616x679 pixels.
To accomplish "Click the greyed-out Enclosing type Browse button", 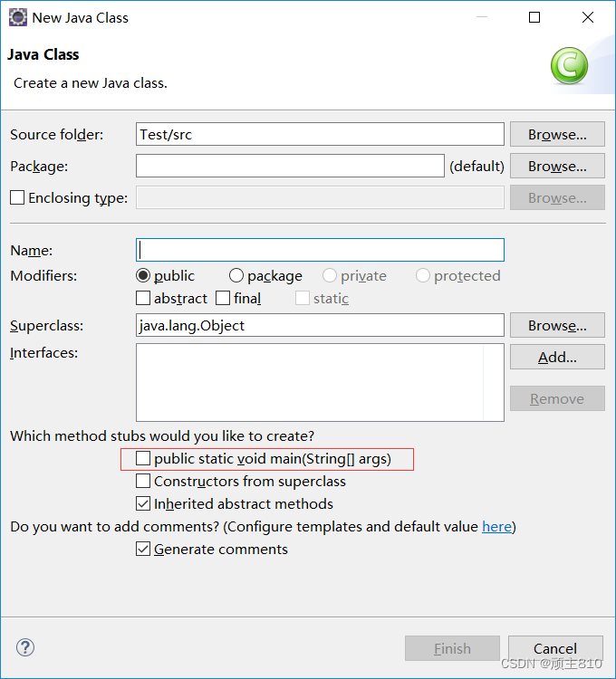I will 557,197.
